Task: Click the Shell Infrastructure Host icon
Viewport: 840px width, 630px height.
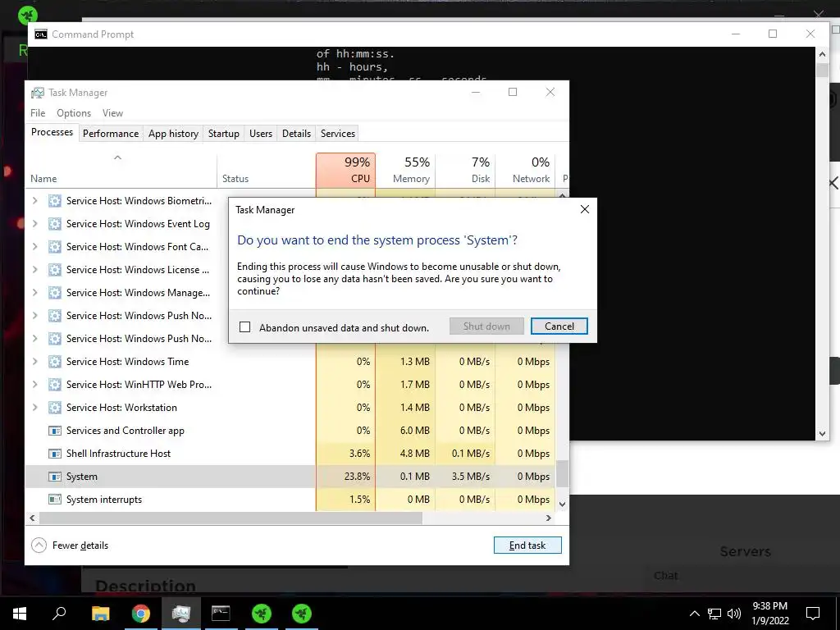Action: point(55,454)
